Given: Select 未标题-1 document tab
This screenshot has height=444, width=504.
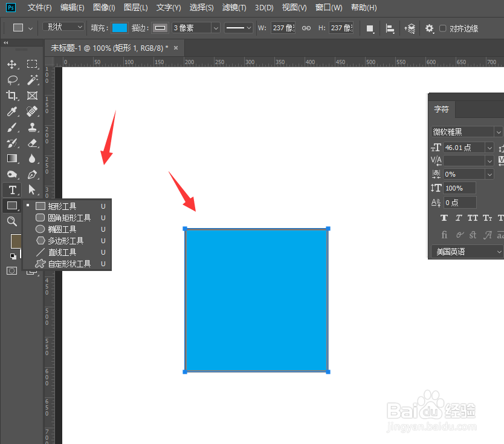Looking at the screenshot, I should [x=109, y=48].
